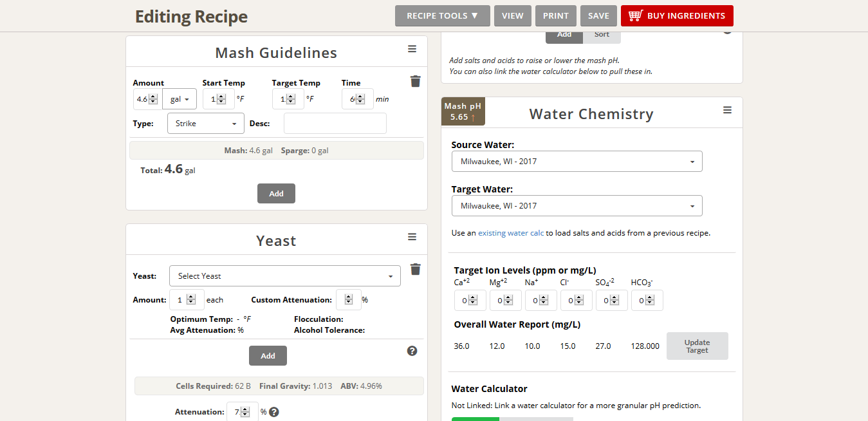The image size is (868, 421).
Task: Delete the yeast entry with trash icon
Action: (416, 269)
